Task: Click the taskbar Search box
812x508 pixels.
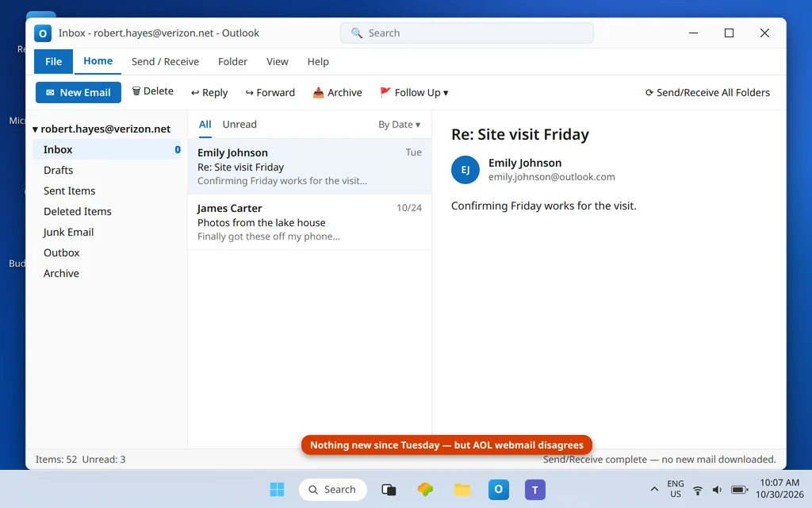Action: (333, 489)
